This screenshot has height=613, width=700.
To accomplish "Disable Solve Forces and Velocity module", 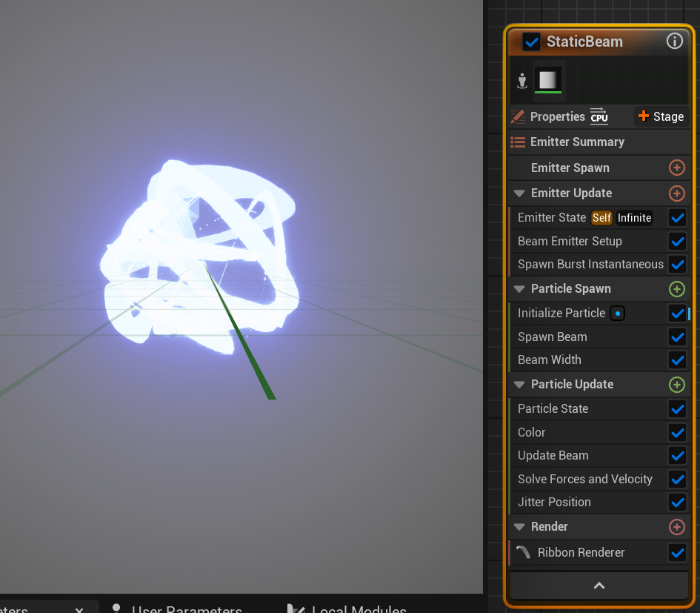I will (x=677, y=480).
